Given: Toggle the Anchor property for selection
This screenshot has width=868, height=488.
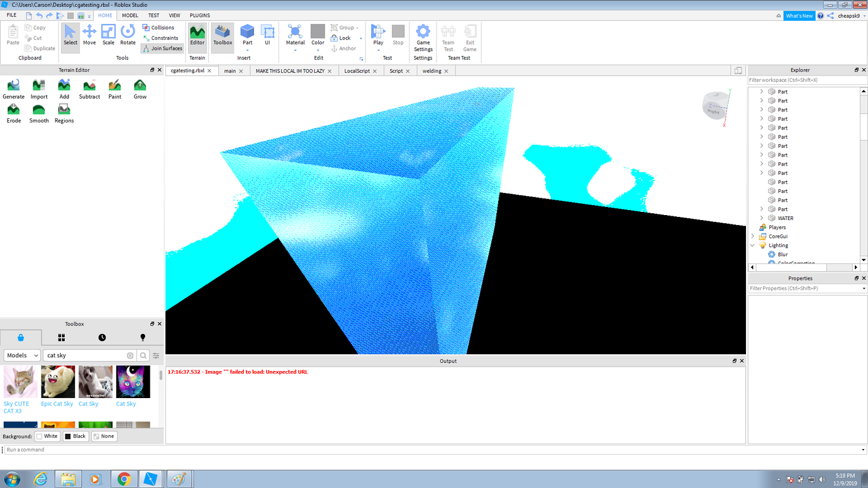Looking at the screenshot, I should pos(344,48).
